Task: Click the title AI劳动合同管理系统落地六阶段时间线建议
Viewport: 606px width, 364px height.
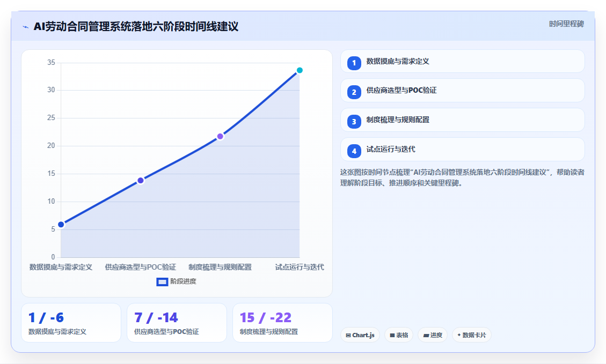Action: click(136, 27)
